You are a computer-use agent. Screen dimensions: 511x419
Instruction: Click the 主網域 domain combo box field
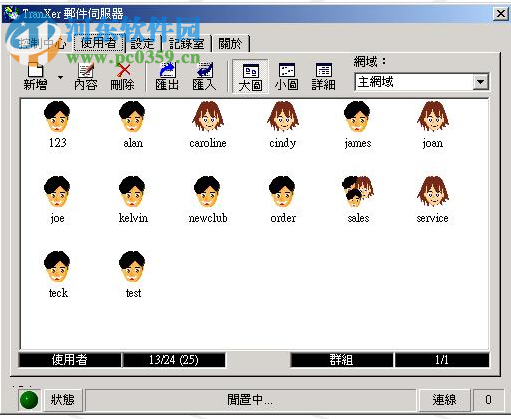click(x=421, y=82)
